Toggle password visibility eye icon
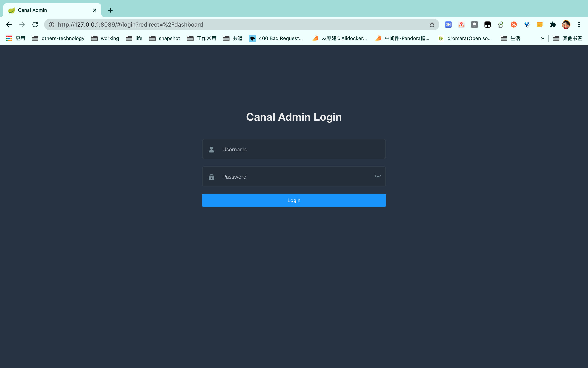This screenshot has width=588, height=368. (x=378, y=176)
